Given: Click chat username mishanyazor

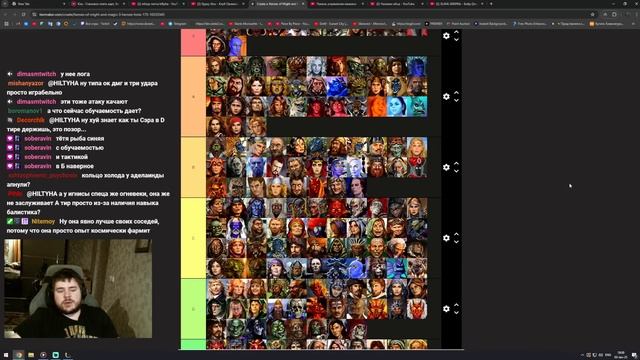Looking at the screenshot, I should [26, 83].
